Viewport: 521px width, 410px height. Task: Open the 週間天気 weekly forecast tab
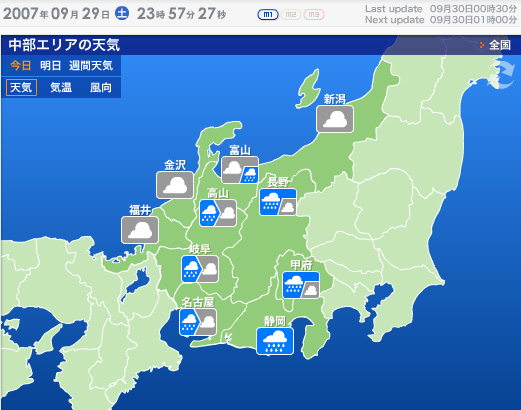click(x=91, y=65)
